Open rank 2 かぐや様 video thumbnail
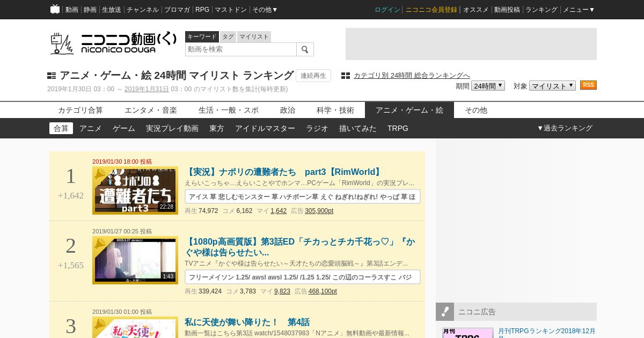644x338 pixels. click(x=135, y=260)
